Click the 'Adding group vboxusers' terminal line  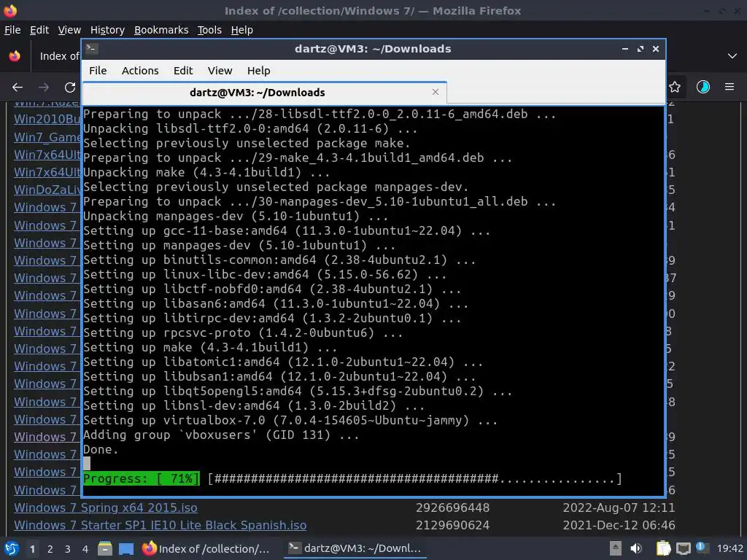pyautogui.click(x=221, y=435)
